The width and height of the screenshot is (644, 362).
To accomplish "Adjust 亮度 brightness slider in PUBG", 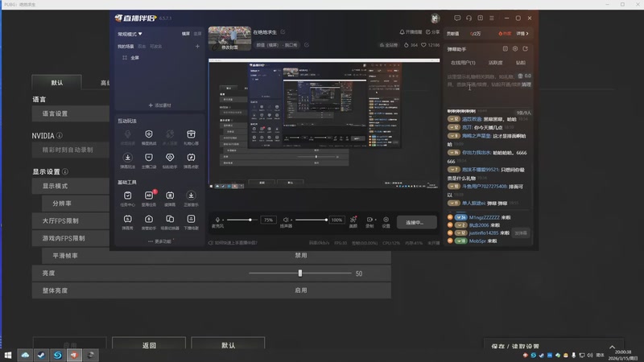I will [300, 274].
